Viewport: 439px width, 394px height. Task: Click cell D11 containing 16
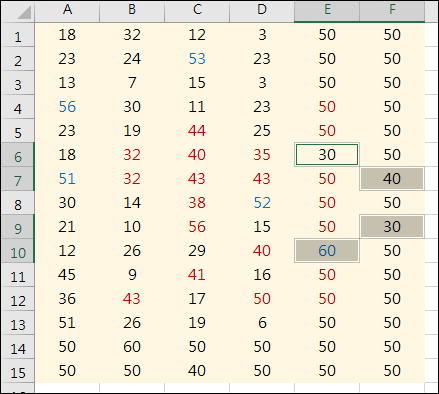262,275
